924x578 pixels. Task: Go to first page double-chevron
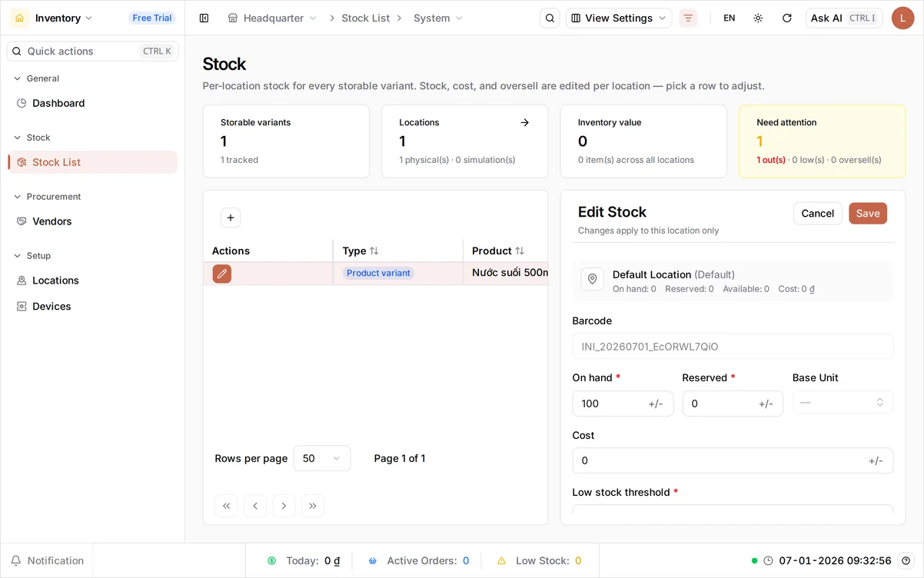(x=226, y=506)
